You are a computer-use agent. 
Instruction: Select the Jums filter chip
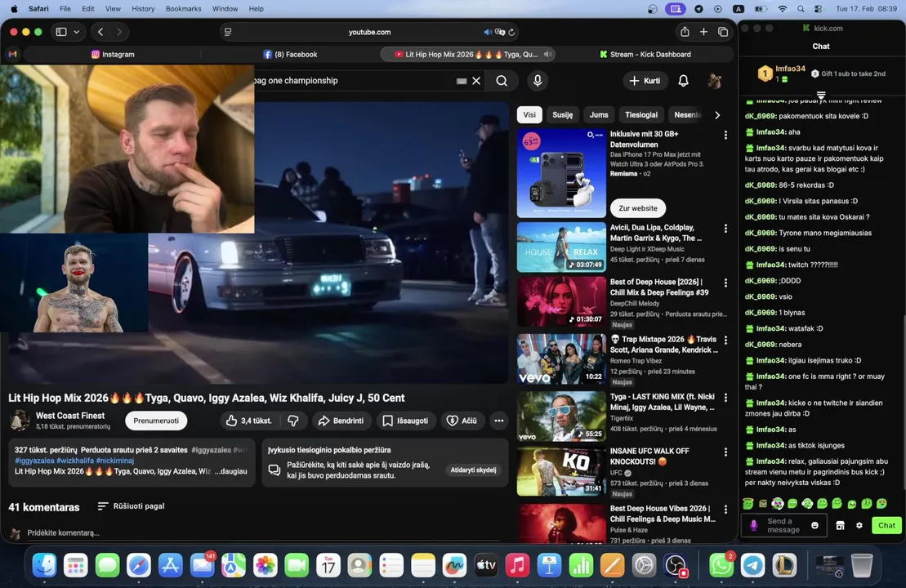click(x=599, y=114)
